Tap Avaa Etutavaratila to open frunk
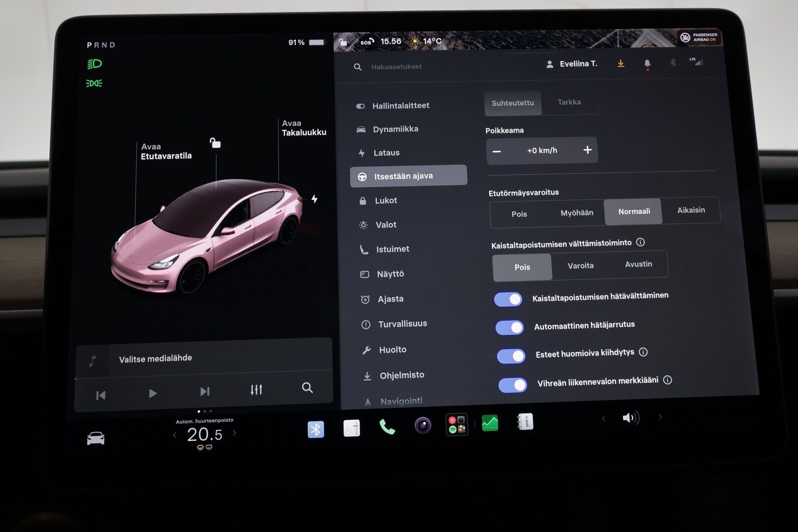798x532 pixels. click(166, 151)
